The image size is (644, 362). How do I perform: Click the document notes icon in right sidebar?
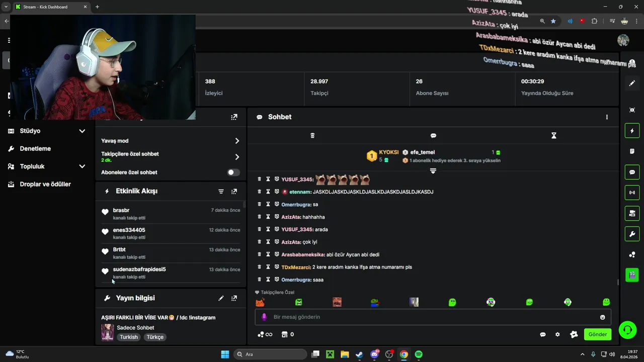tap(632, 151)
